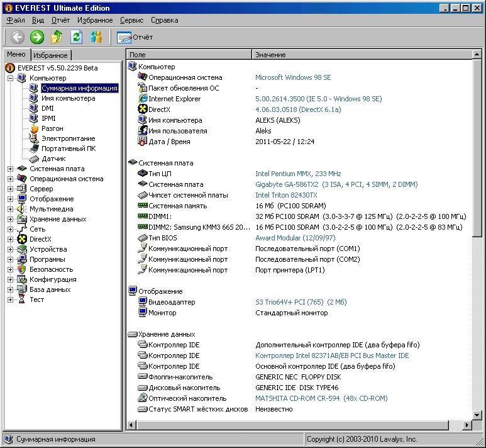Switch to the Избранное tab
The image size is (486, 448).
tap(50, 55)
